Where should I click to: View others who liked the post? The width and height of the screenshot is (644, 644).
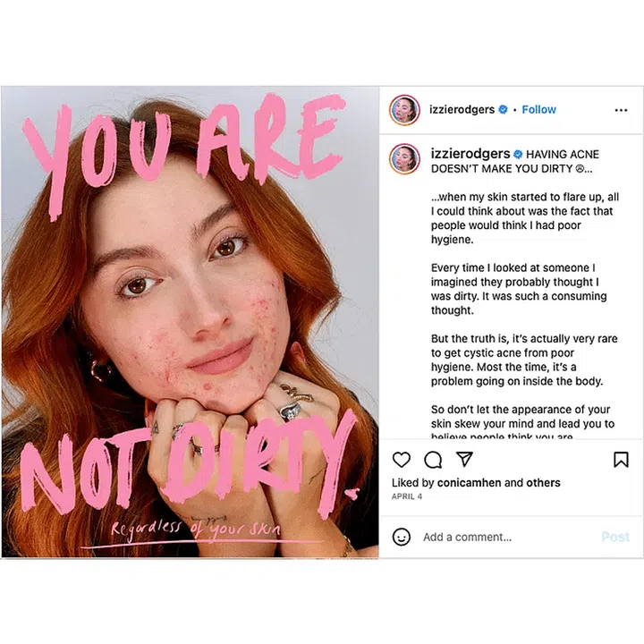click(543, 483)
